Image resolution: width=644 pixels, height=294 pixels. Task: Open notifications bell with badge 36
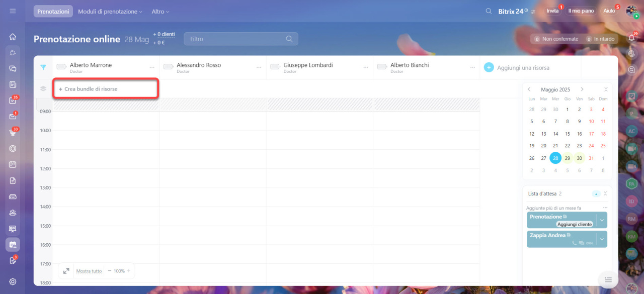tap(632, 38)
